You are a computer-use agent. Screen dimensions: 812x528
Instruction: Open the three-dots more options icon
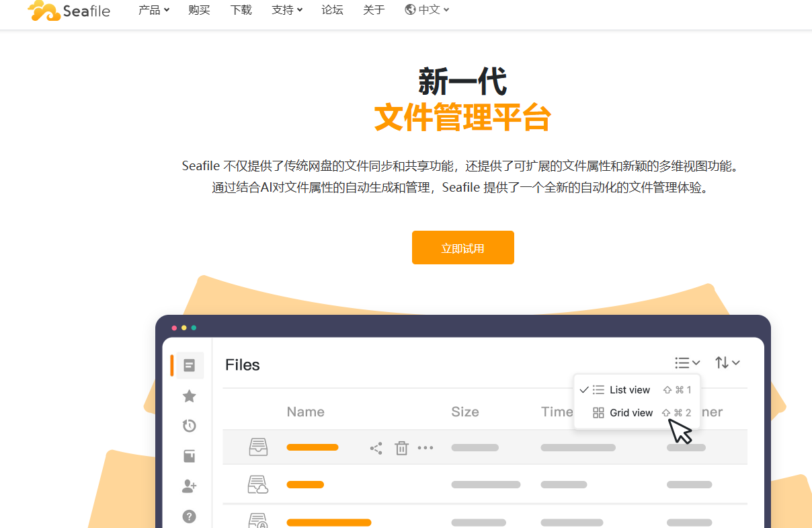pos(425,448)
